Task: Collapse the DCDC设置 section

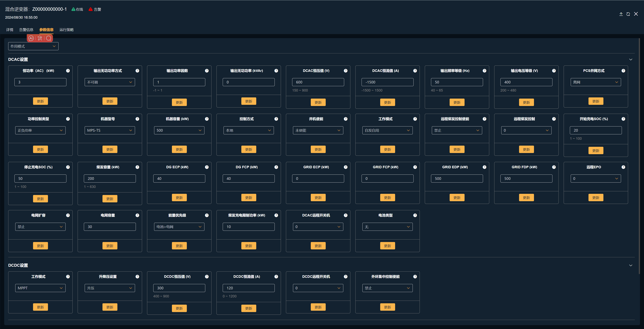Action: pos(631,265)
